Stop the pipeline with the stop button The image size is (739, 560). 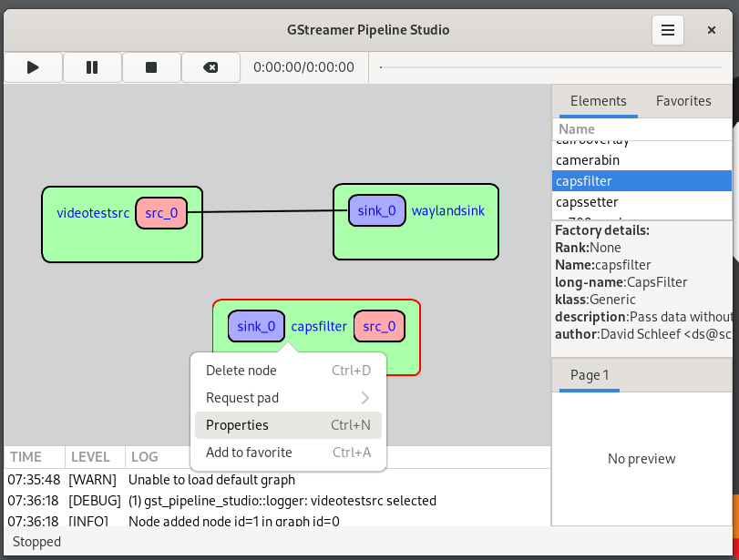click(151, 67)
